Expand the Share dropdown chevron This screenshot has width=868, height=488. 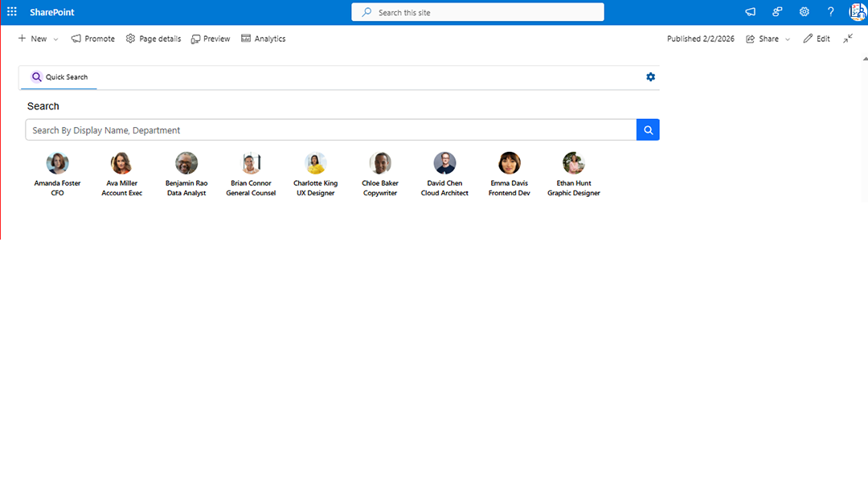786,38
